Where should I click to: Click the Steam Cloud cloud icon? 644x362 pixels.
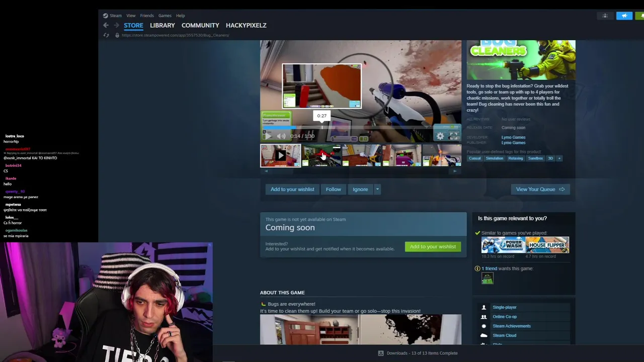pyautogui.click(x=484, y=335)
